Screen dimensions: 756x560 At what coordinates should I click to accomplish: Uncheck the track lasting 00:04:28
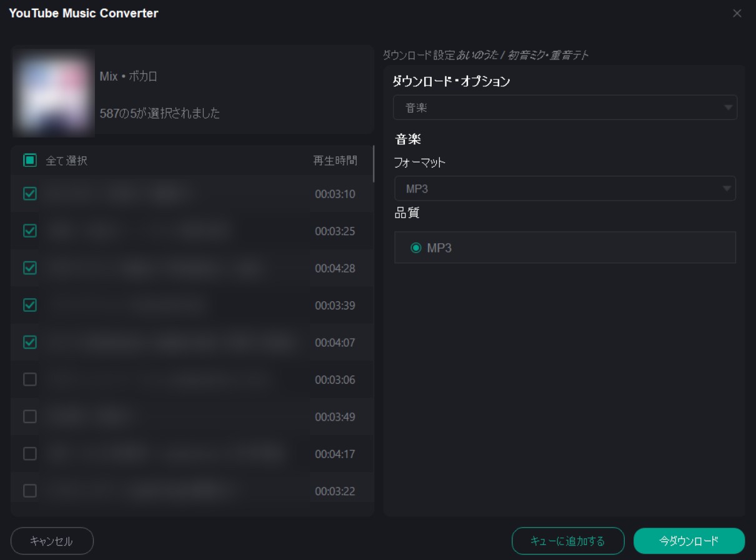pyautogui.click(x=29, y=268)
